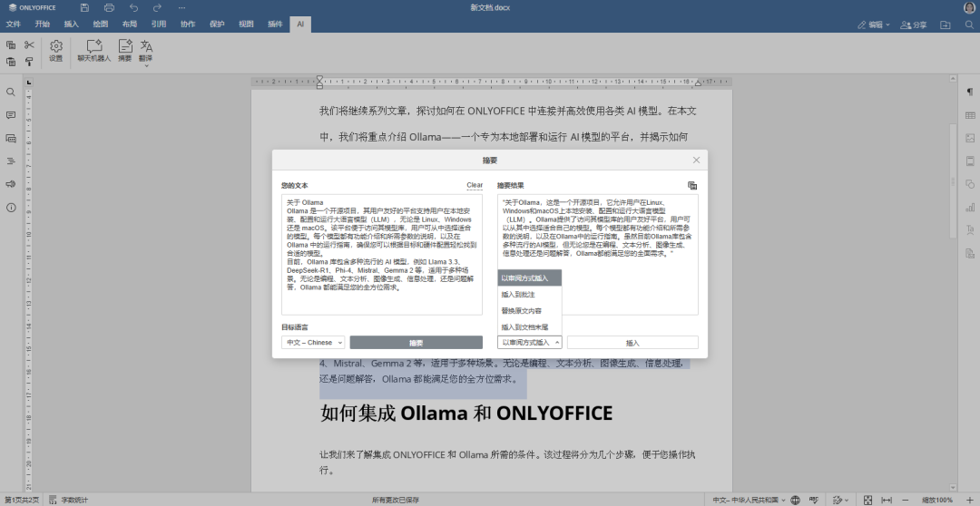The width and height of the screenshot is (980, 506).
Task: Switch to the 协作 collaboration tab
Action: tap(188, 24)
